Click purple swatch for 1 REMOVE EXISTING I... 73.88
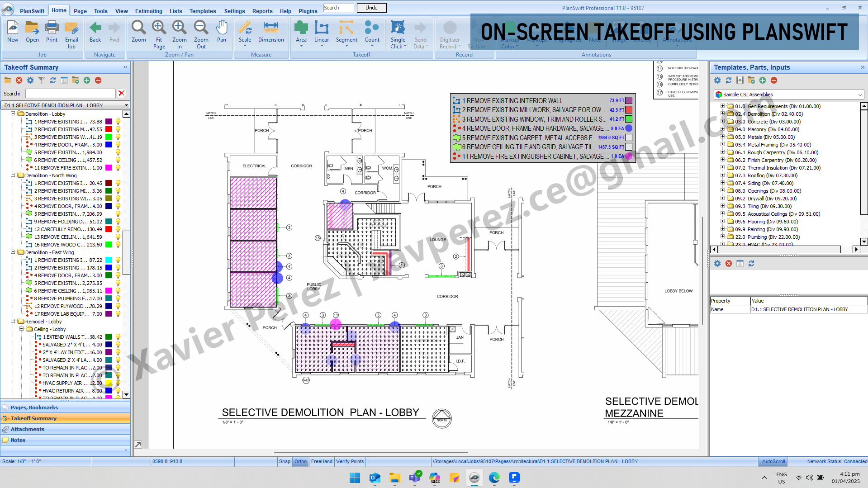Screen dimensions: 868x488 click(109, 122)
